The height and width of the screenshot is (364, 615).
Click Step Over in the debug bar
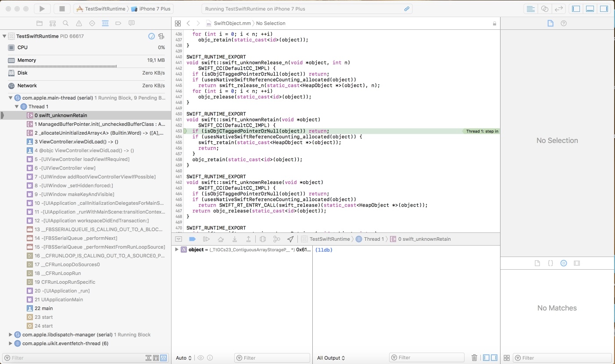click(x=221, y=239)
